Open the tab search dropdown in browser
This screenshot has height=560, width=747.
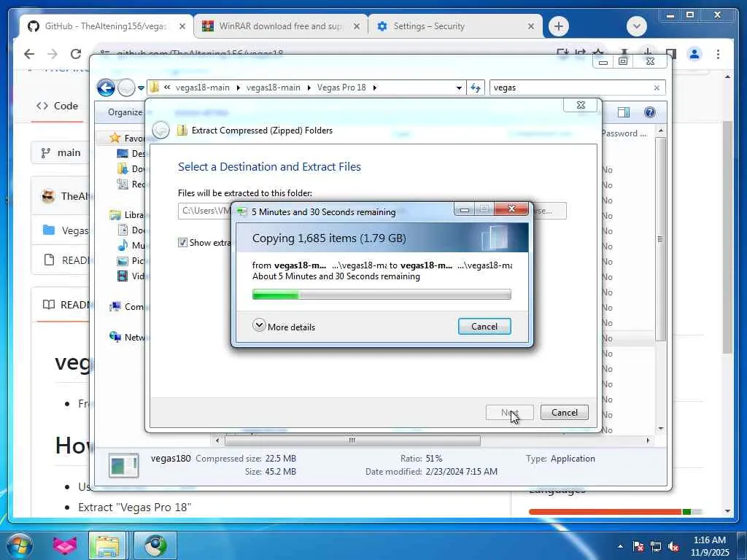click(x=636, y=26)
